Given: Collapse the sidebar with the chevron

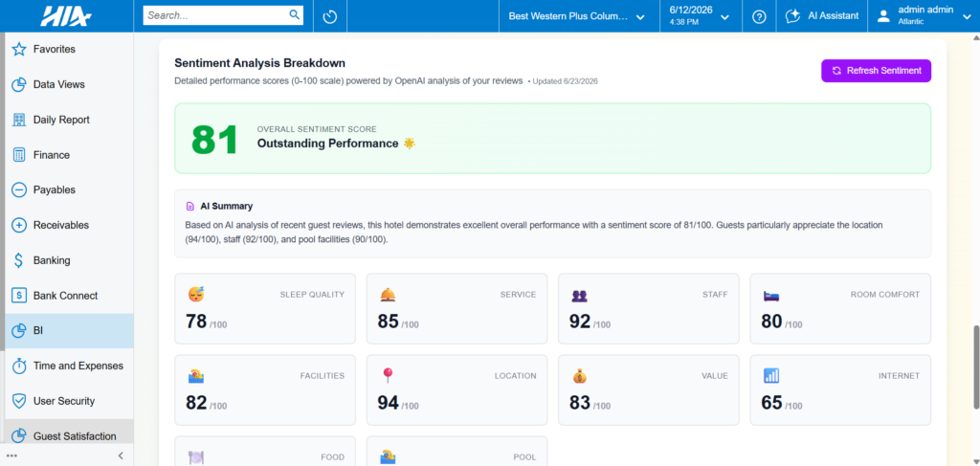Looking at the screenshot, I should coord(121,455).
